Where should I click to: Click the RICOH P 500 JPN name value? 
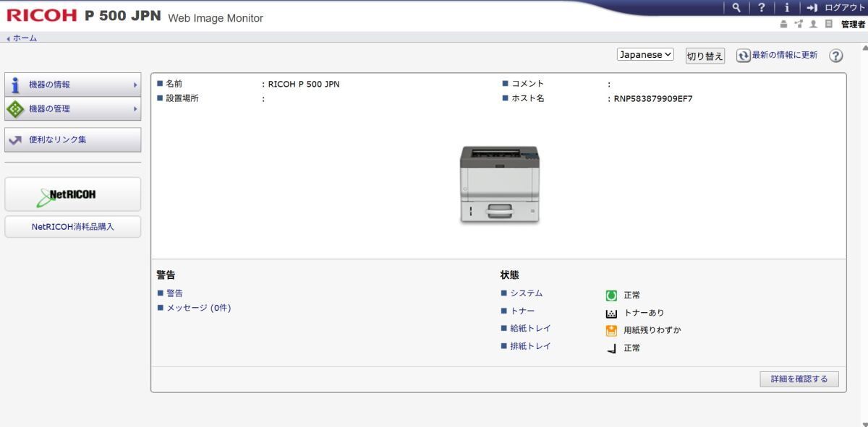[304, 84]
